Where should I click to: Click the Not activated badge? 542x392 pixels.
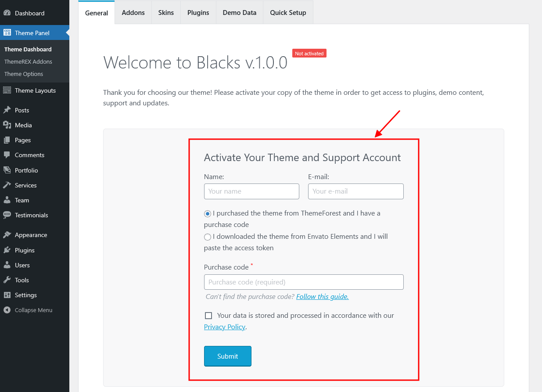pos(309,53)
